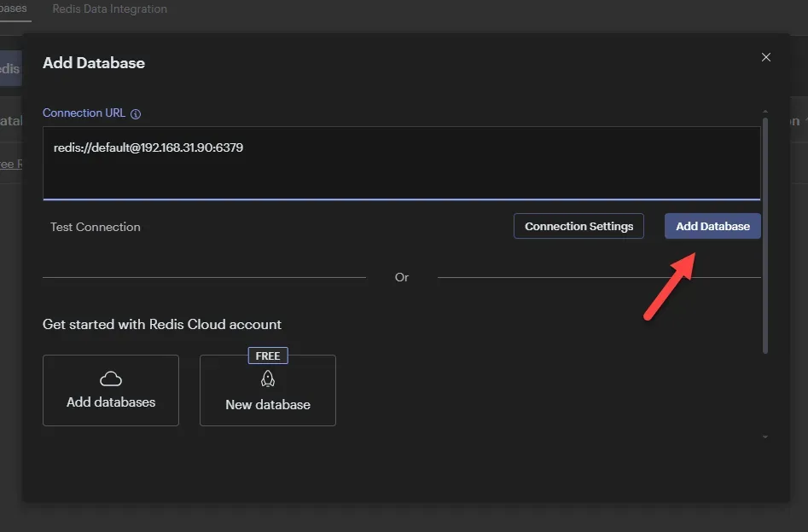Screen dimensions: 808x532
Task: Click the blue Add Database button
Action: click(712, 226)
